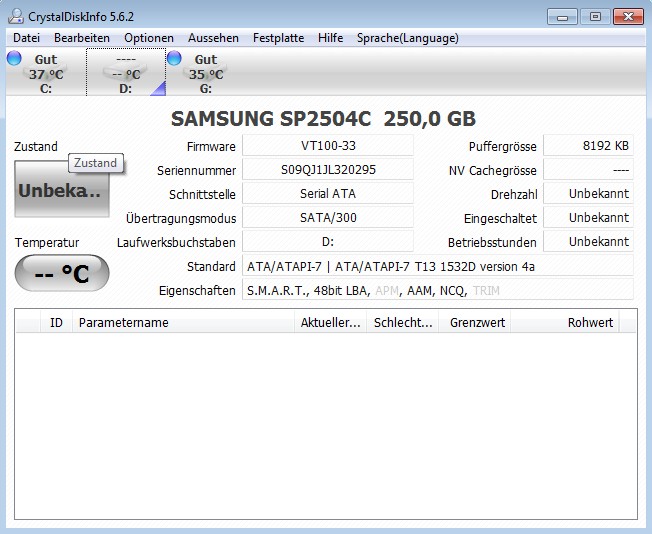The width and height of the screenshot is (652, 534).
Task: Click the serial number S09QJ1JL320295 field
Action: [328, 170]
